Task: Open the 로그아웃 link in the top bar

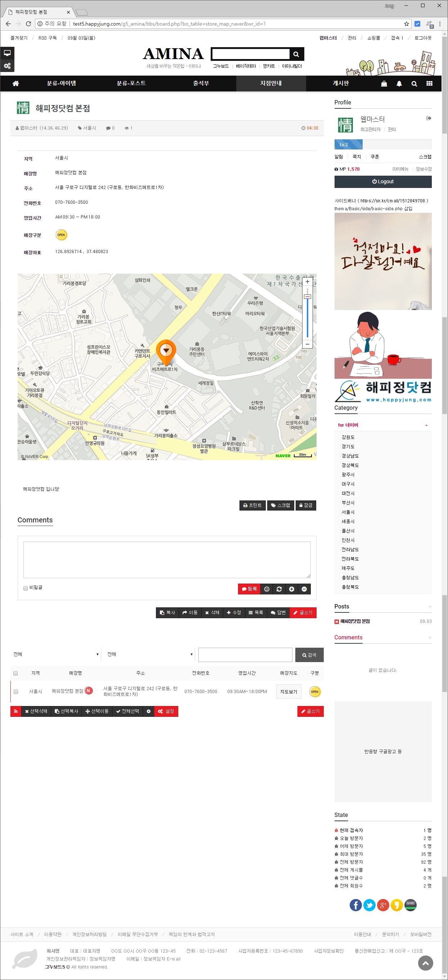Action: pyautogui.click(x=423, y=38)
